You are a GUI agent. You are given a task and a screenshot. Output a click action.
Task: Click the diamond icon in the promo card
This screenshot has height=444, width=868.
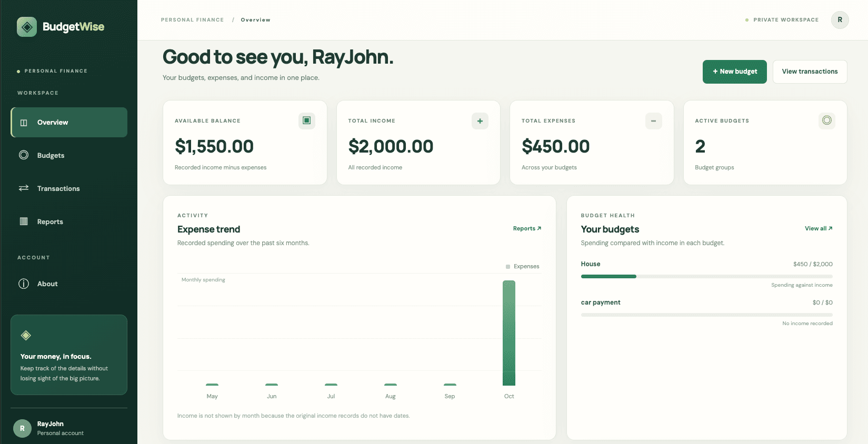26,335
